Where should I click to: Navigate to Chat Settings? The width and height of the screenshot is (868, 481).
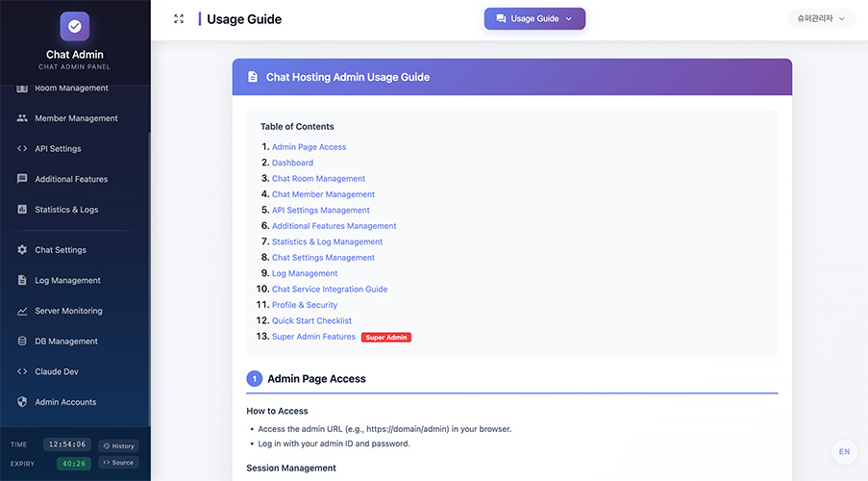[75, 250]
